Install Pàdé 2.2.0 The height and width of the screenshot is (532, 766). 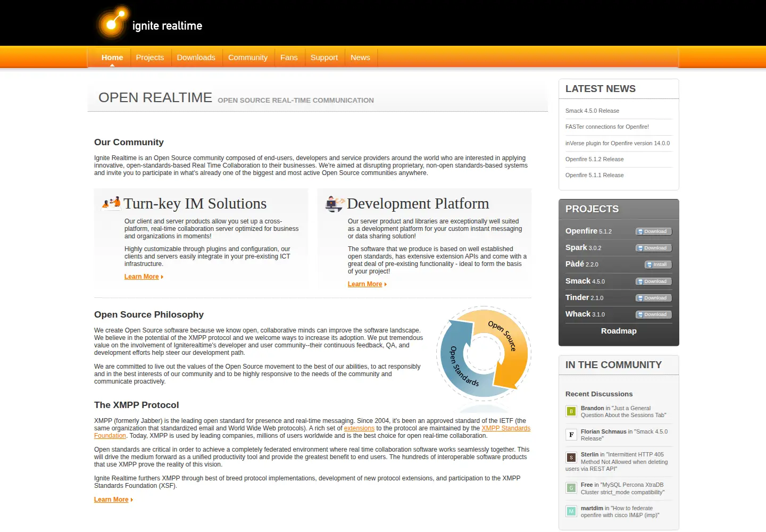[x=658, y=264]
